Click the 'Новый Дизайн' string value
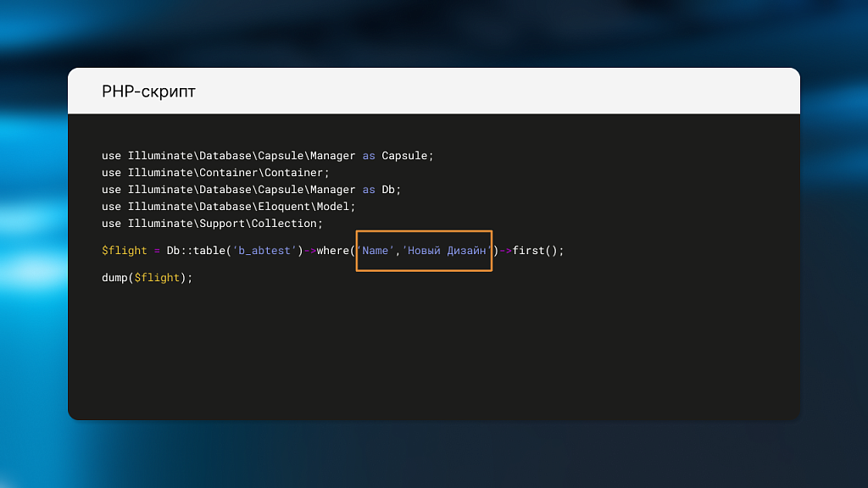This screenshot has height=488, width=868. point(447,251)
